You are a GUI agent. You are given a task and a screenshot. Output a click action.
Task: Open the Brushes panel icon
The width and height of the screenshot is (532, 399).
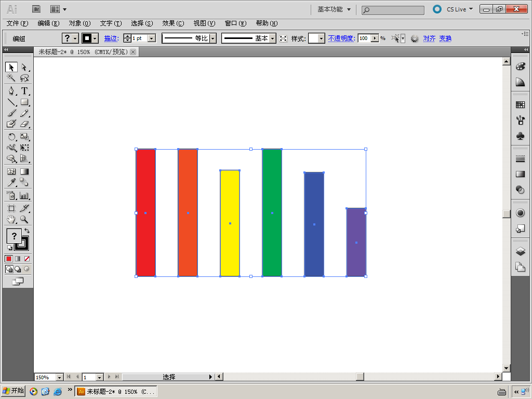click(520, 120)
